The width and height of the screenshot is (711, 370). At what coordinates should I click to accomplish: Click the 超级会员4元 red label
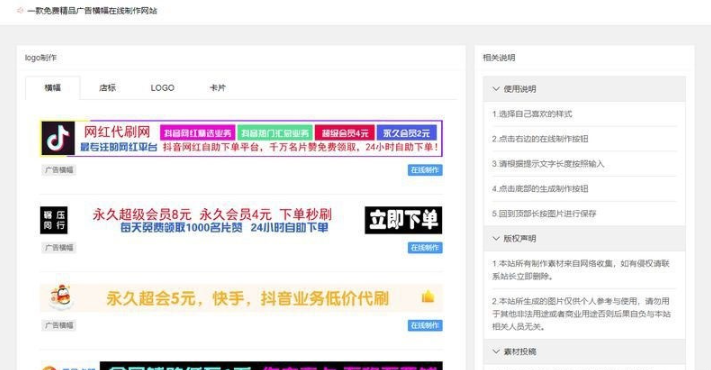[x=345, y=133]
